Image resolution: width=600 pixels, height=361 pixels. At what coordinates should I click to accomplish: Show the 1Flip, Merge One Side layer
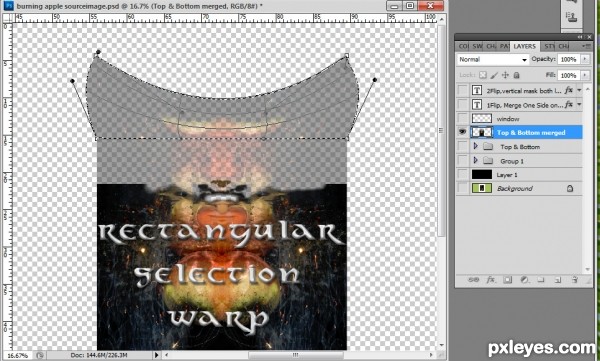(x=462, y=104)
